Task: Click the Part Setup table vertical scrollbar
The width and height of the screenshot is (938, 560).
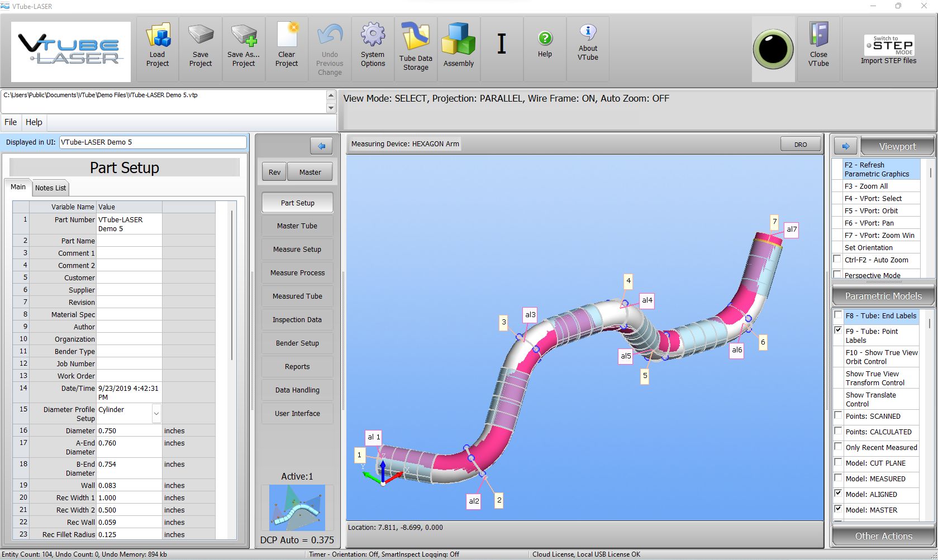Action: pos(231,285)
